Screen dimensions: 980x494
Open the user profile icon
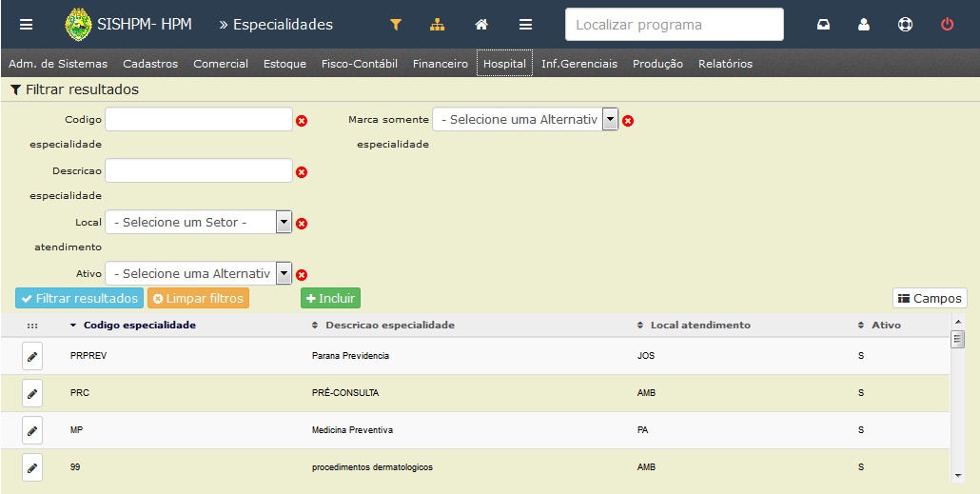pos(864,25)
